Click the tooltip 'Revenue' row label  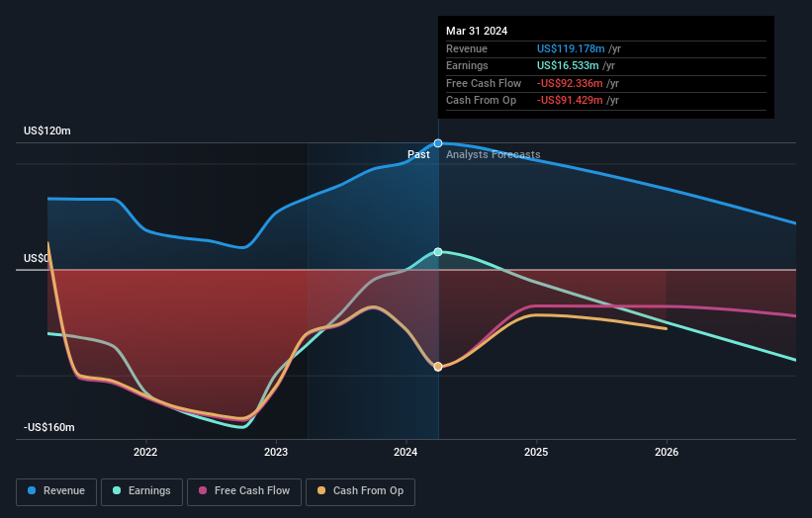pos(467,48)
